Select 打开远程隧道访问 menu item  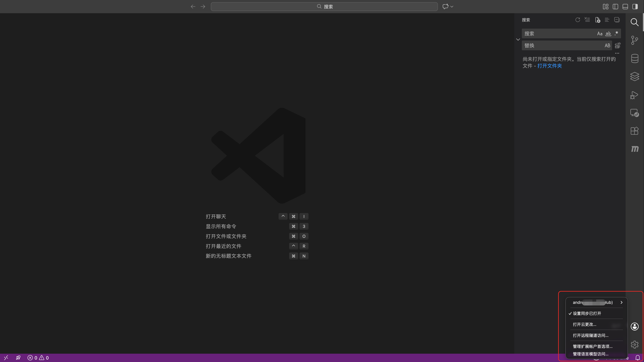click(591, 335)
